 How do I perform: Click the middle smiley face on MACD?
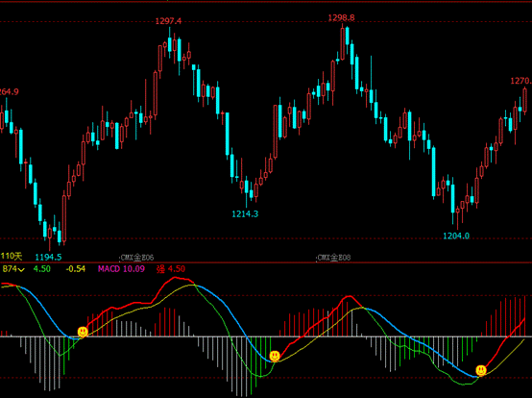275,357
